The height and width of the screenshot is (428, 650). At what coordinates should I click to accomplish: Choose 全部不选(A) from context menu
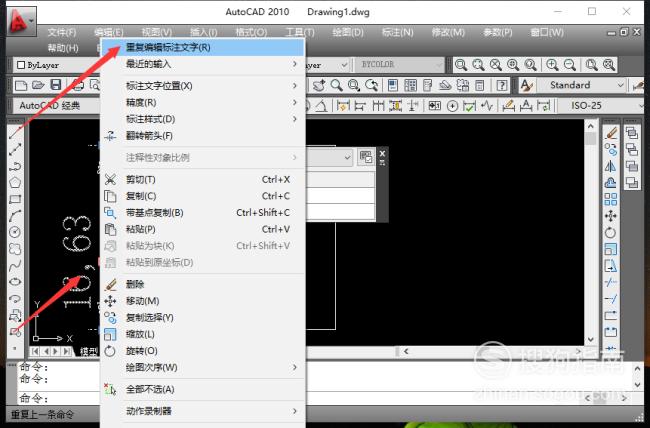coord(203,389)
